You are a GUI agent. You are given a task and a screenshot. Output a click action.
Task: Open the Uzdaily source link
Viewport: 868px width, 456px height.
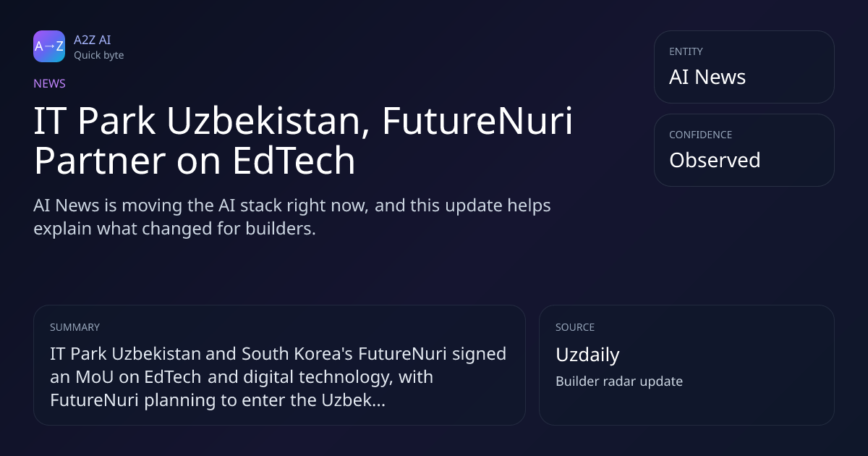(587, 355)
